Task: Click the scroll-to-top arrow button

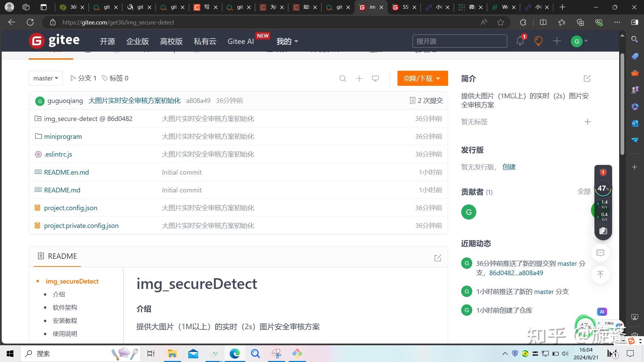Action: click(600, 275)
